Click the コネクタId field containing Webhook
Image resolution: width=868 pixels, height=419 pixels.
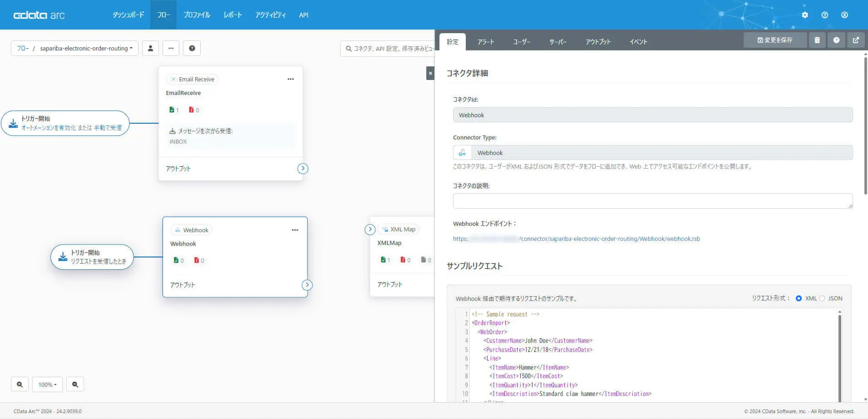click(x=653, y=115)
